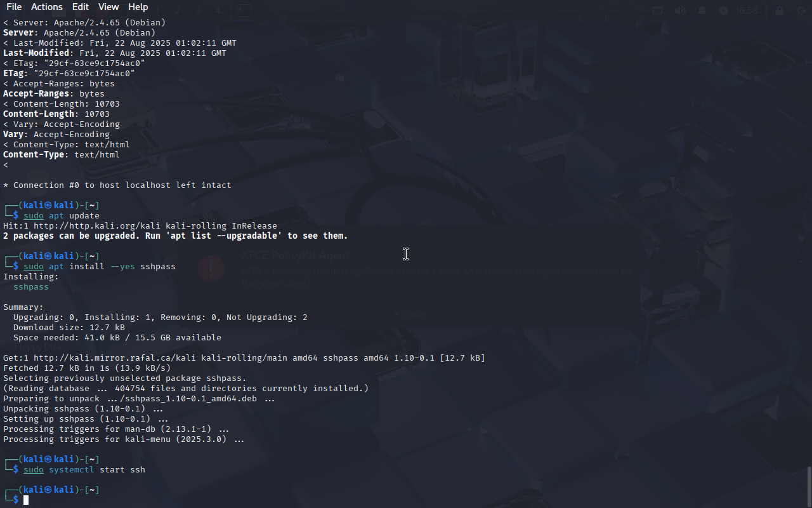
Task: Open the Help menu
Action: point(138,7)
